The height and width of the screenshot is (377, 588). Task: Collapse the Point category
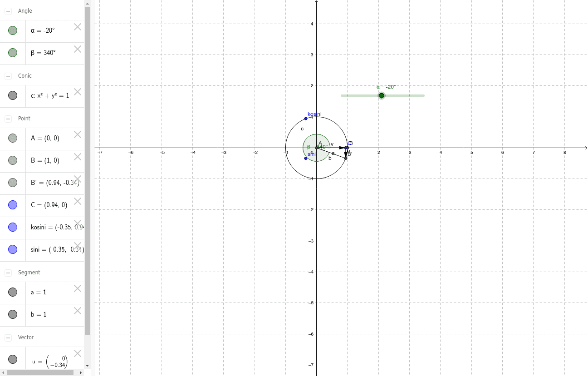coord(8,119)
